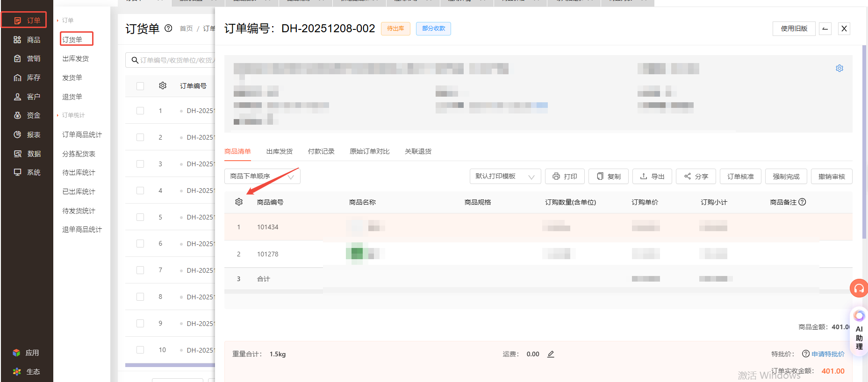Open the AI 助理 floating assistant
Viewport: 868px width, 382px height.
tap(859, 332)
